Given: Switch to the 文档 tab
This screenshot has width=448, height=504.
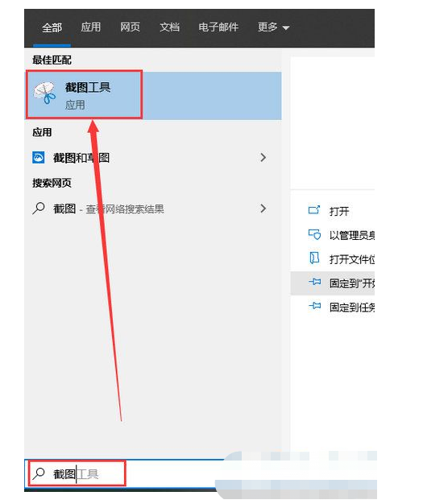Looking at the screenshot, I should (x=169, y=27).
